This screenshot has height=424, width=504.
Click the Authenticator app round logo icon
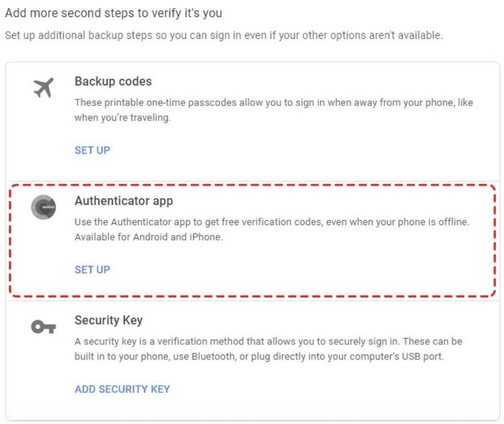coord(44,207)
